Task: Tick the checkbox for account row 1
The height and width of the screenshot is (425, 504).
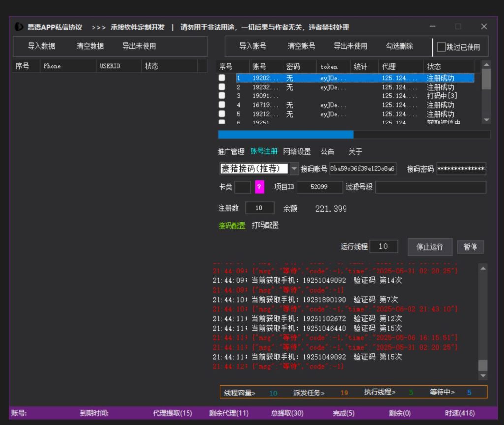Action: 222,78
